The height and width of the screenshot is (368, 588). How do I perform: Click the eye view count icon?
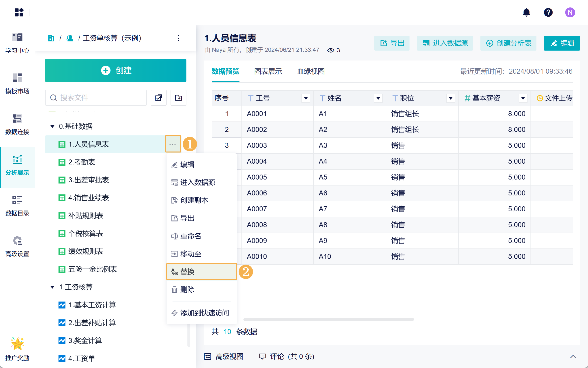pos(330,50)
